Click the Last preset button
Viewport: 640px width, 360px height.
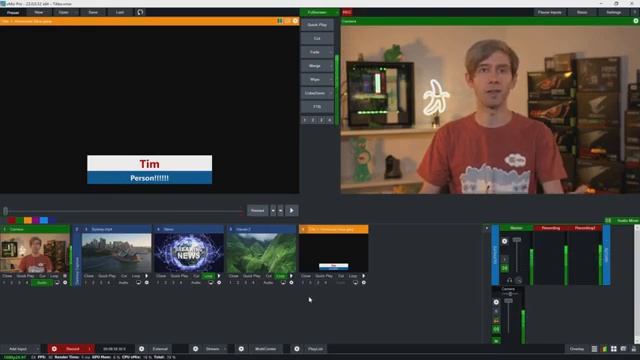click(x=120, y=12)
